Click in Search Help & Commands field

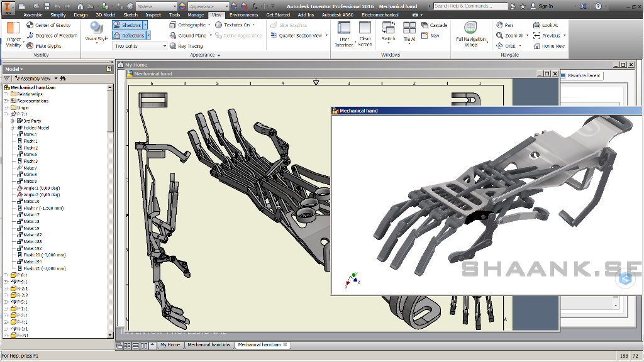(470, 6)
